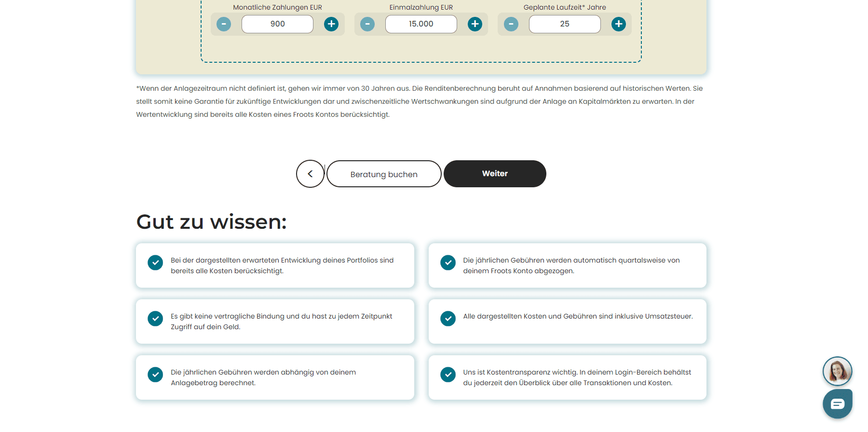Image resolution: width=868 pixels, height=432 pixels.
Task: Click the 'Gut zu wissen:' heading
Action: tap(211, 222)
